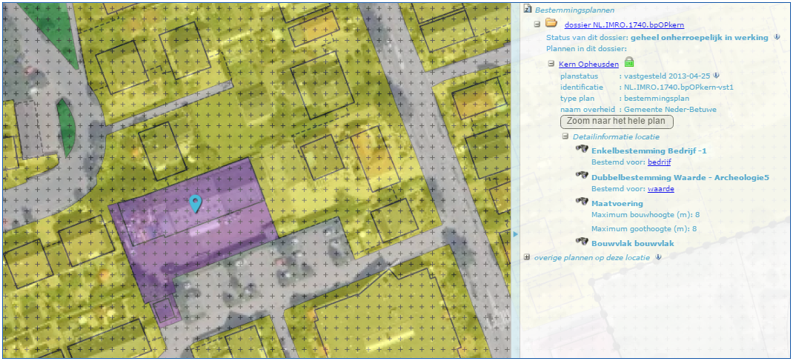Click the 'Gemeente Neder-Betuwe' value
This screenshot has width=796, height=363.
point(670,109)
